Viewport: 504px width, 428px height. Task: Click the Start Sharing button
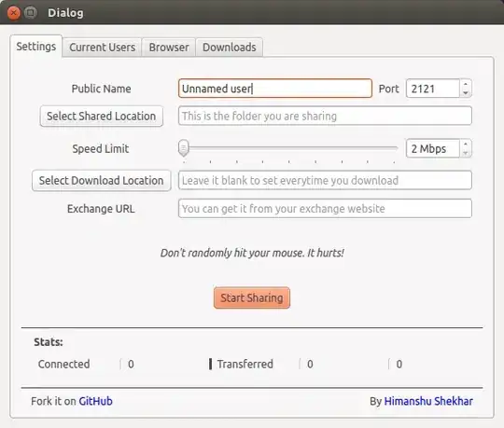(x=252, y=298)
